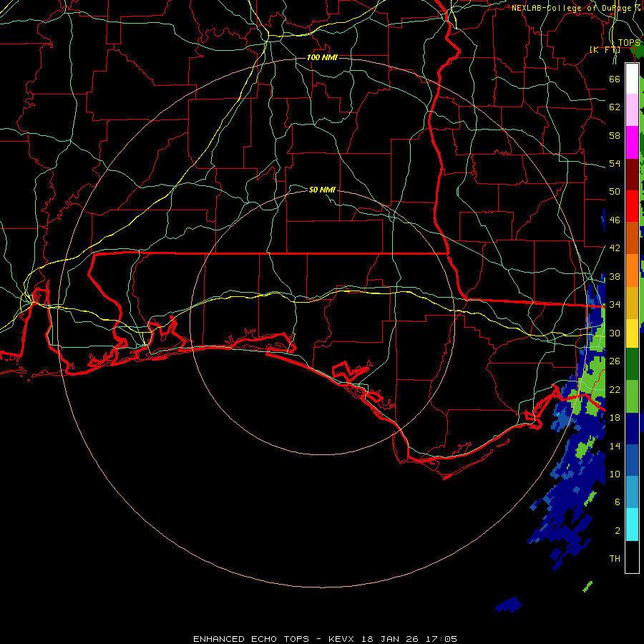Click the 'KEVX' station identifier

tap(341, 639)
